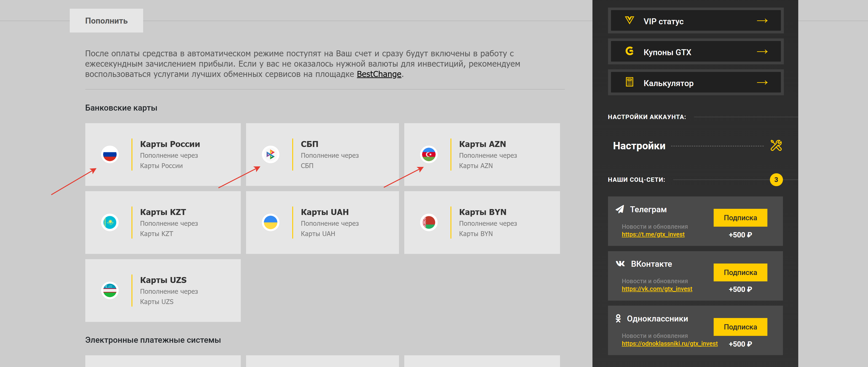Click the VIP статус crown icon

(x=629, y=21)
